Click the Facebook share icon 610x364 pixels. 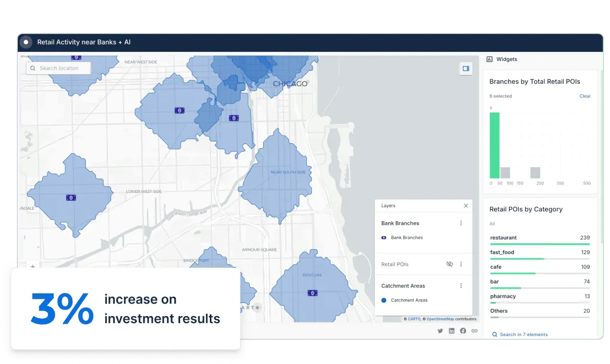click(x=463, y=331)
